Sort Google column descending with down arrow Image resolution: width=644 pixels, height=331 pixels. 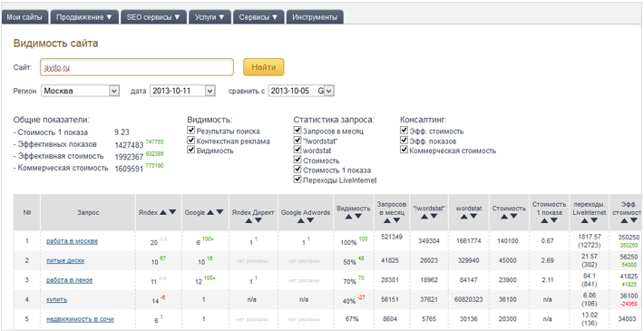coord(220,212)
